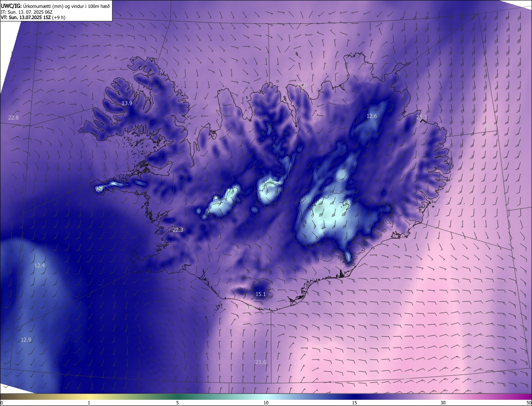Click the 22.8 value label on the map
This screenshot has height=406, width=532.
point(13,118)
